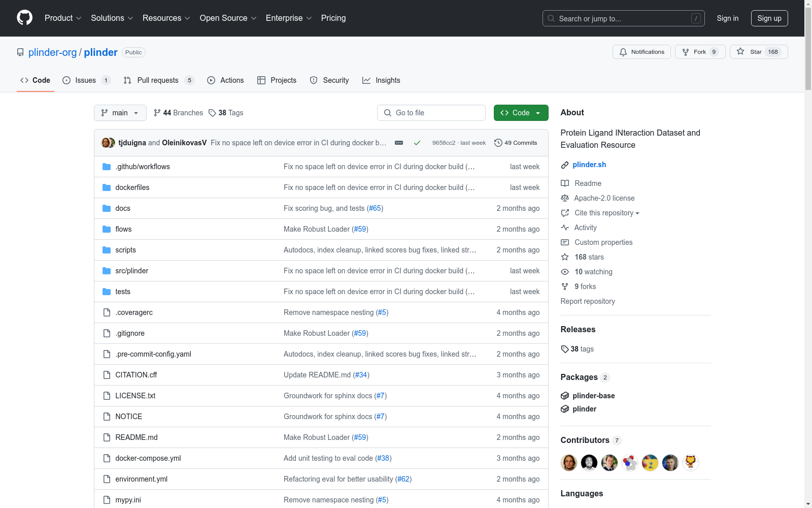Open the Resources dropdown menu
The image size is (812, 508).
tap(166, 18)
